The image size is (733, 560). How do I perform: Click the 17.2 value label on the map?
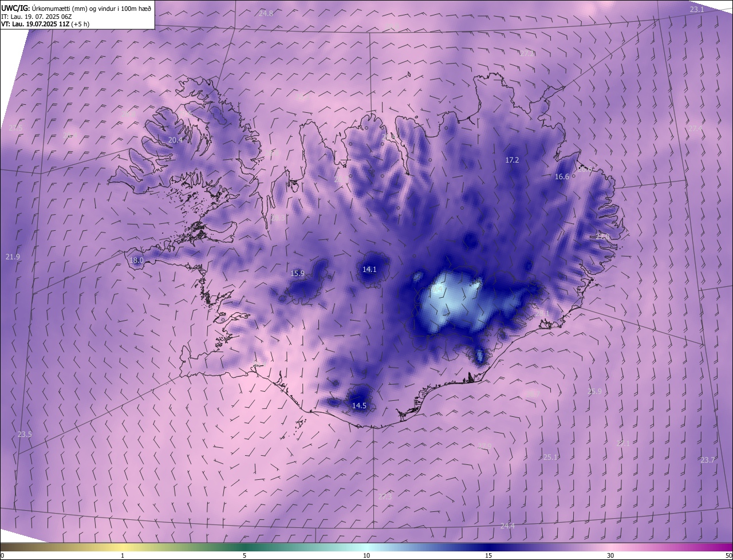[x=512, y=160]
